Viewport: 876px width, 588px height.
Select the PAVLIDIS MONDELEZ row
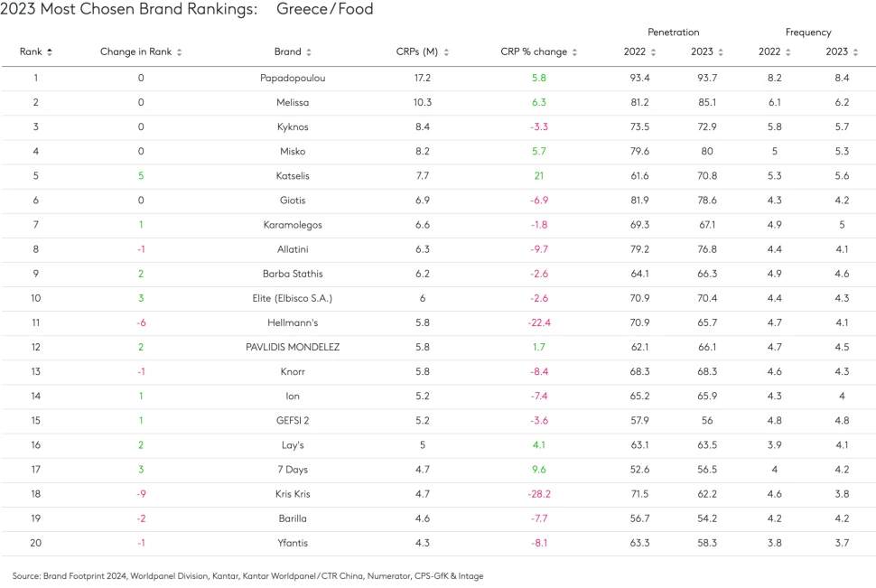[292, 347]
